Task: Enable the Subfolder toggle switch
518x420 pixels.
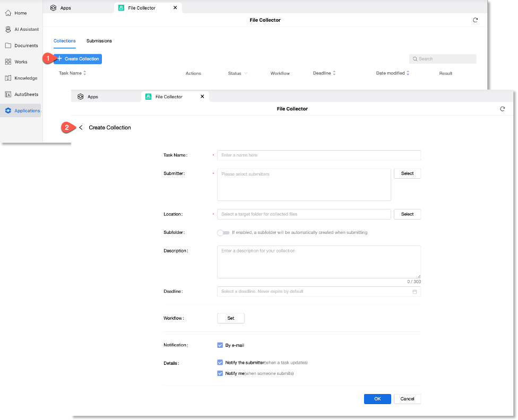Action: (x=223, y=232)
